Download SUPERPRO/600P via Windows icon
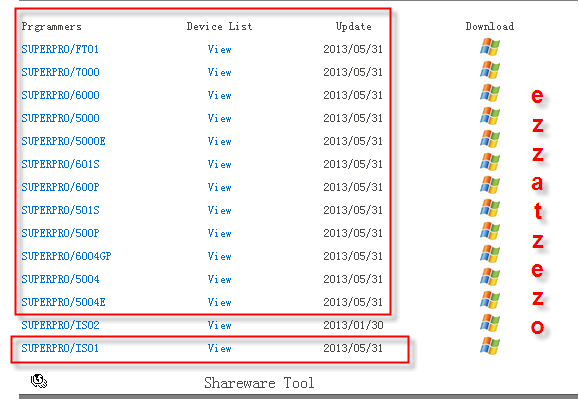This screenshot has height=401, width=579. [x=490, y=185]
